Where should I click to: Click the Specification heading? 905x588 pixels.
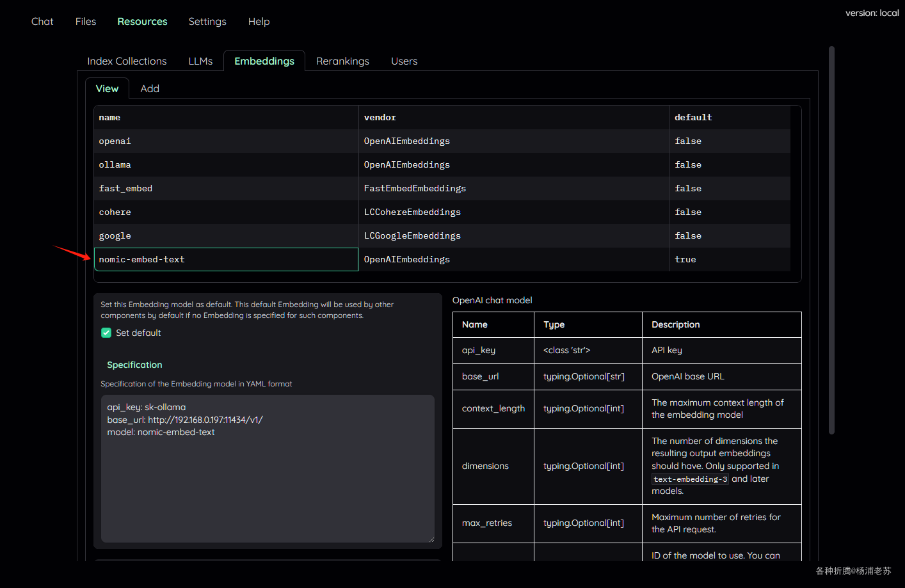click(x=134, y=365)
